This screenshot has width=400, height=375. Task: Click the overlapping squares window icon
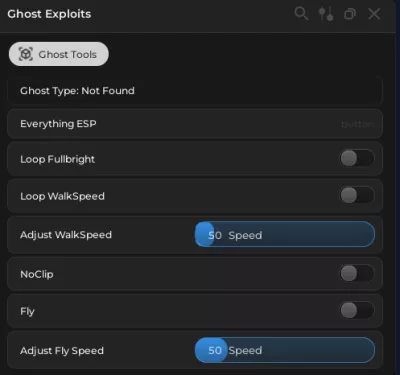point(350,14)
